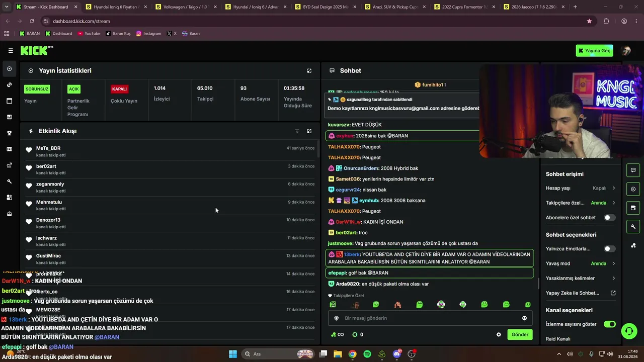Select the GustiMirac follow event row
The width and height of the screenshot is (644, 362).
point(170,259)
